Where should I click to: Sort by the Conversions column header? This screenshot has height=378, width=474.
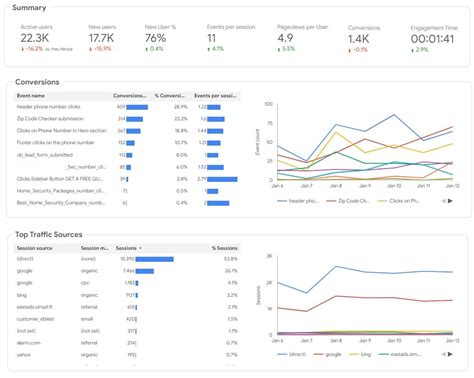pyautogui.click(x=129, y=96)
